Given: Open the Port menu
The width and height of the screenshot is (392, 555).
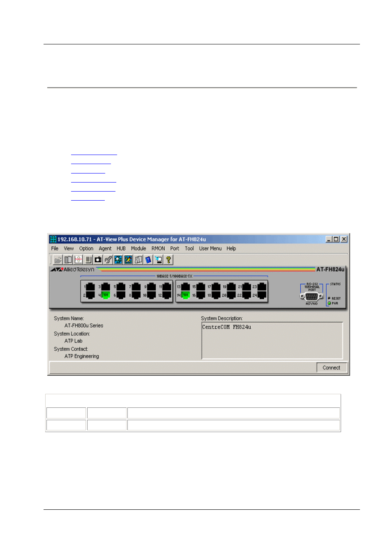Looking at the screenshot, I should point(175,249).
